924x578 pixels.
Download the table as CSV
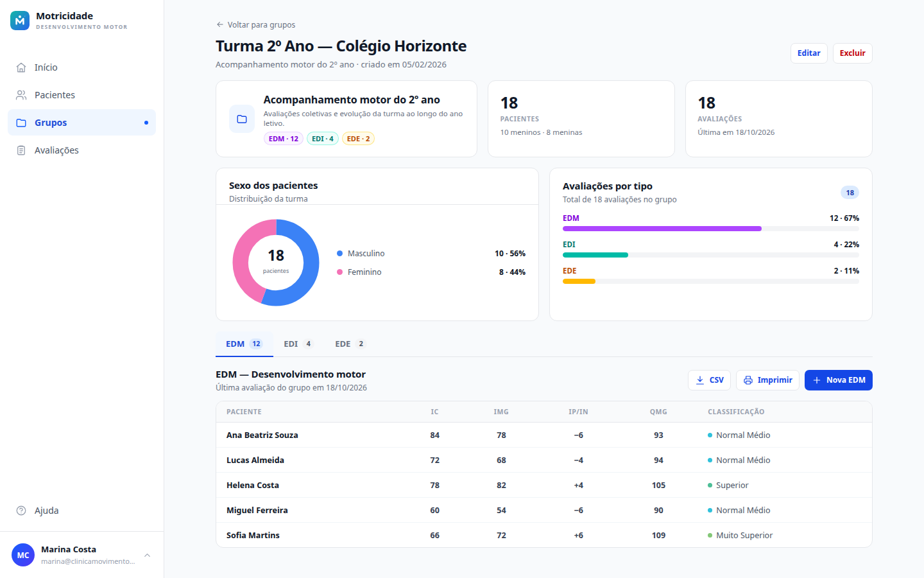(x=709, y=380)
